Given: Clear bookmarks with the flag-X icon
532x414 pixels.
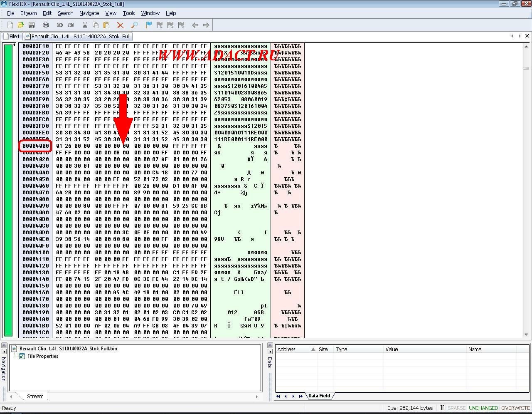Looking at the screenshot, I should pos(181,25).
